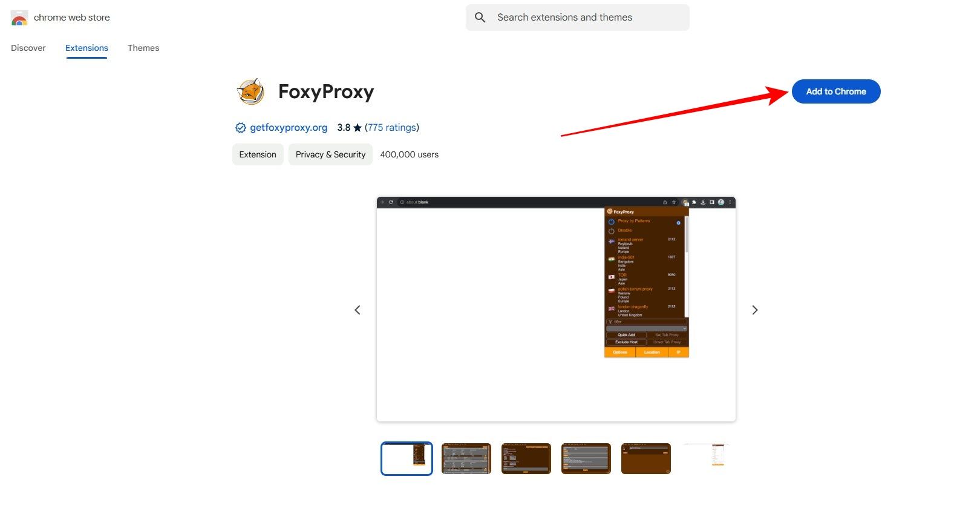Switch to the Themes tab
The height and width of the screenshot is (505, 980).
tap(143, 48)
